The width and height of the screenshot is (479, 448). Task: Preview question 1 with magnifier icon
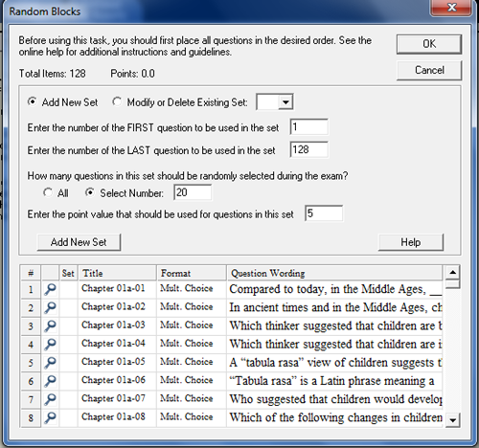[50, 289]
